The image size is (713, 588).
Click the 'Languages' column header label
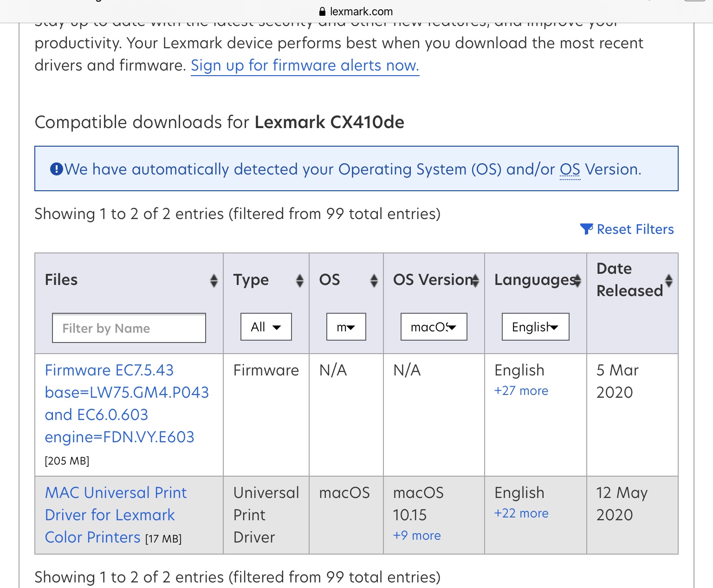click(x=535, y=280)
